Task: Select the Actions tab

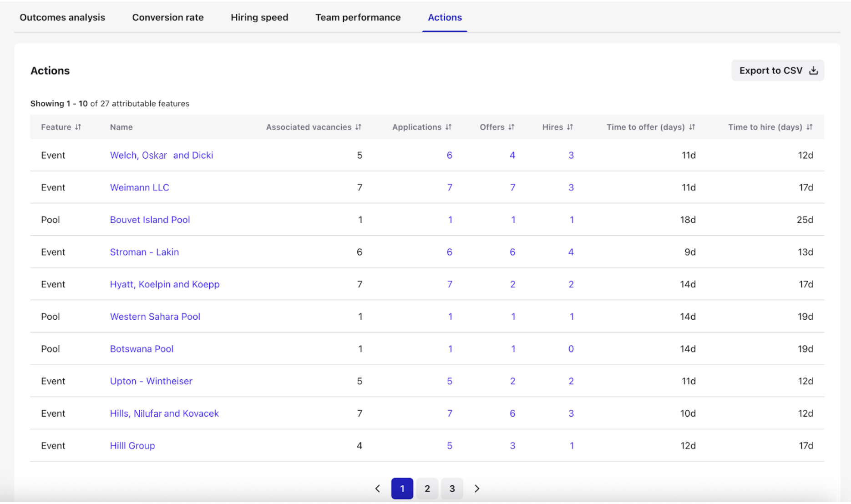Action: (445, 17)
